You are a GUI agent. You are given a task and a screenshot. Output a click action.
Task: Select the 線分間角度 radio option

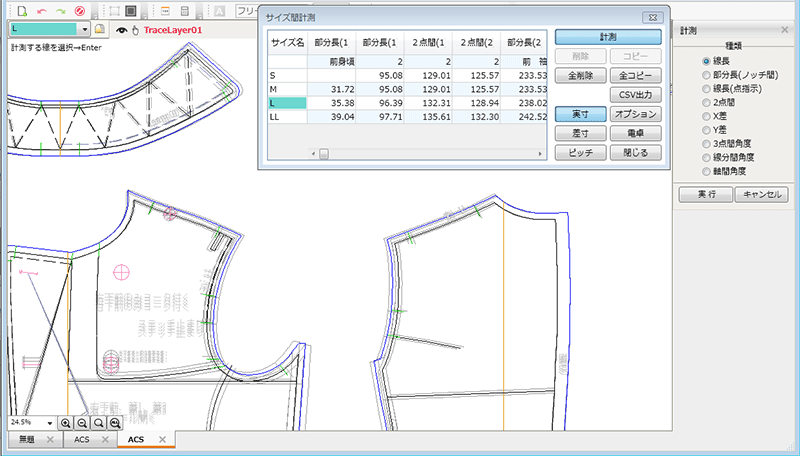(706, 158)
